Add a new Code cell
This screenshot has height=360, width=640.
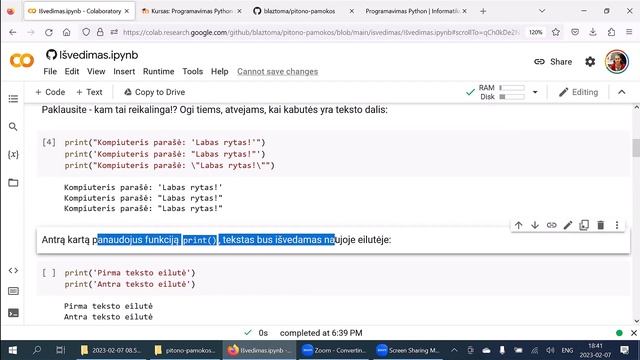click(50, 92)
